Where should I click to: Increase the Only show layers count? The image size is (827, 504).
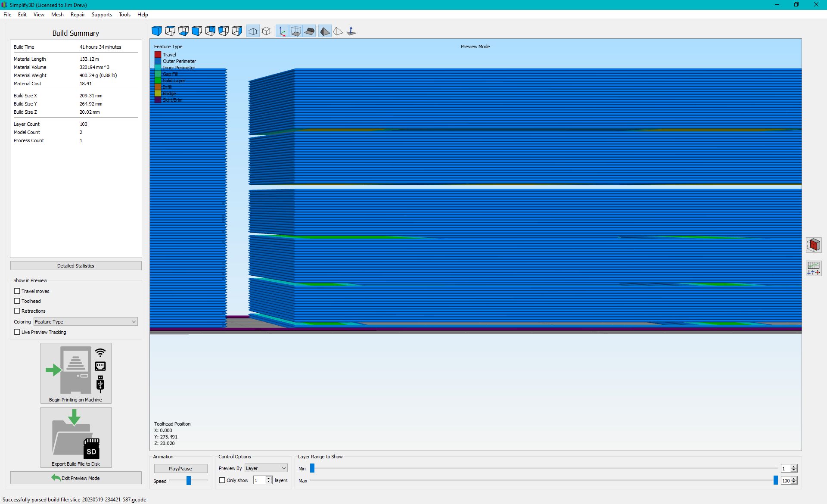pos(269,478)
